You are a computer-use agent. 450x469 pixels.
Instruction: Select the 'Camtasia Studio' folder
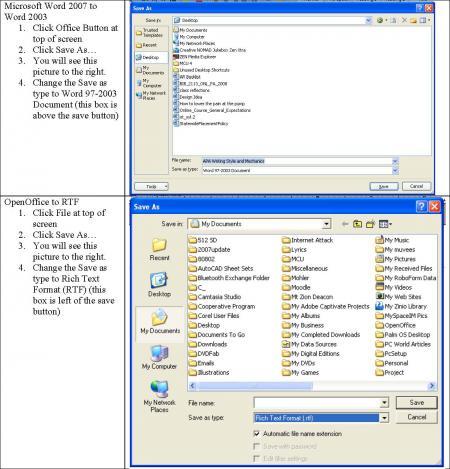215,297
